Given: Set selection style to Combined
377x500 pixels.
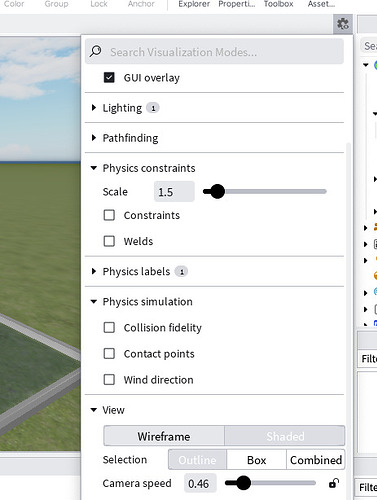Looking at the screenshot, I should [316, 460].
